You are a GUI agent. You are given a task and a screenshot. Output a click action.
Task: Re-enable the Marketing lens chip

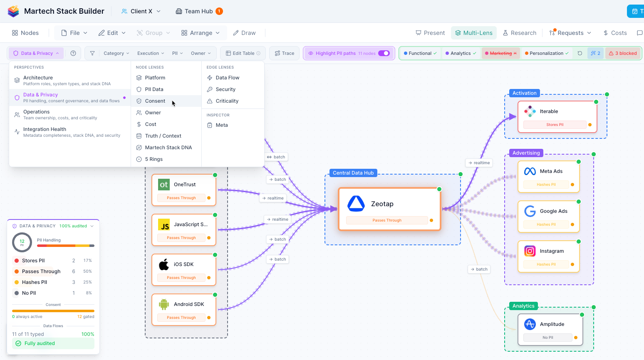coord(501,53)
